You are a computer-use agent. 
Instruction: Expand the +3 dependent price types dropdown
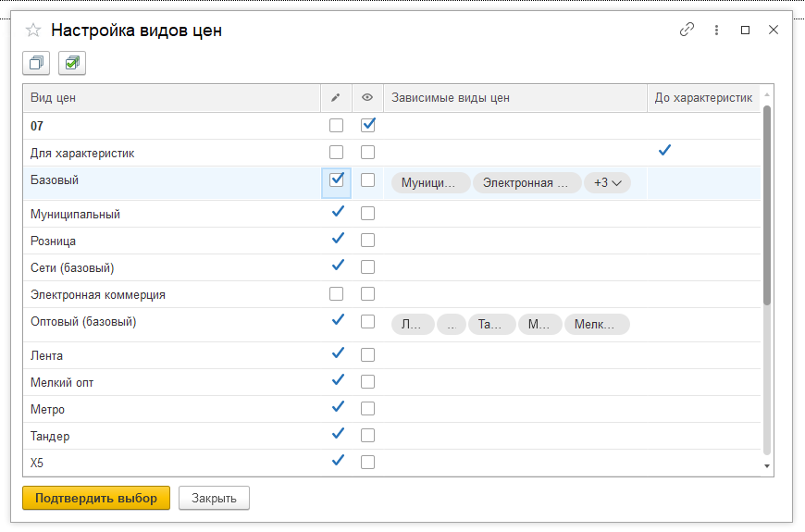click(607, 183)
